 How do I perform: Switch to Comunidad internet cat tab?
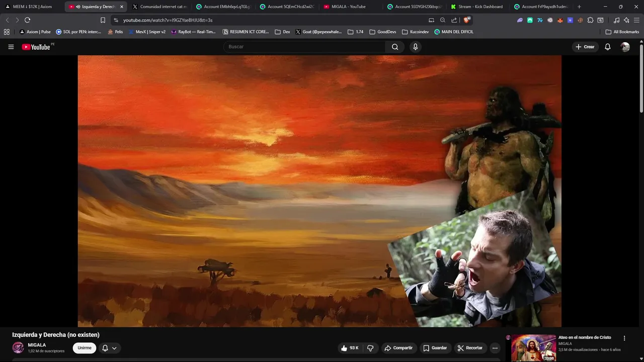[x=160, y=7]
